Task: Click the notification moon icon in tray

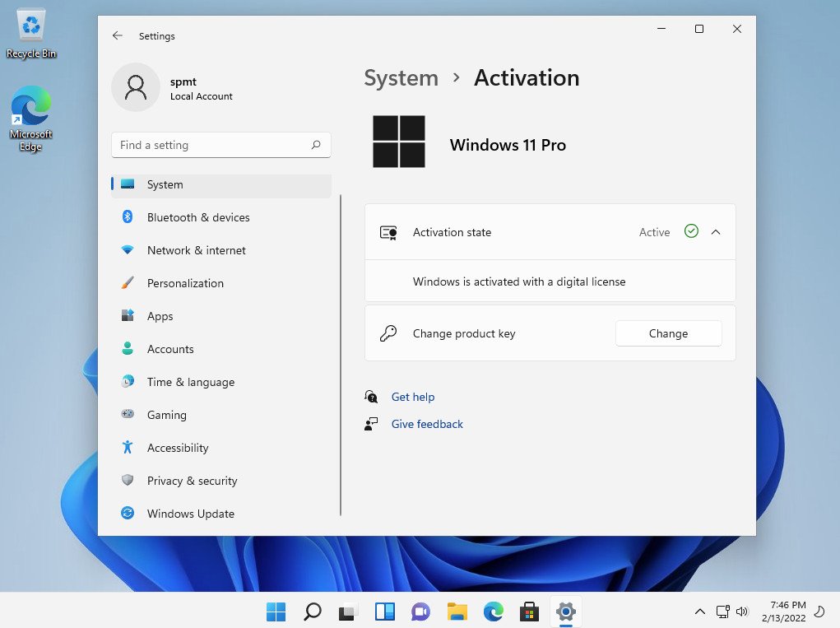Action: (x=819, y=612)
